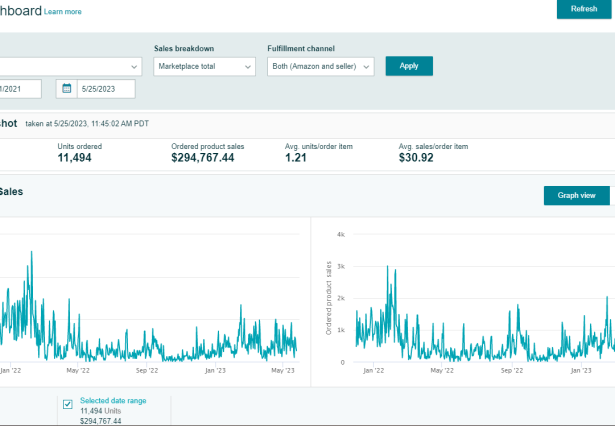Uncheck the Selected date range checkbox
This screenshot has height=426, width=615.
pos(68,404)
